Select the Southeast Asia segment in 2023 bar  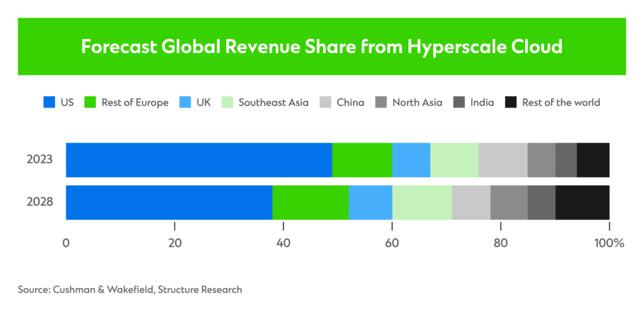tap(454, 160)
